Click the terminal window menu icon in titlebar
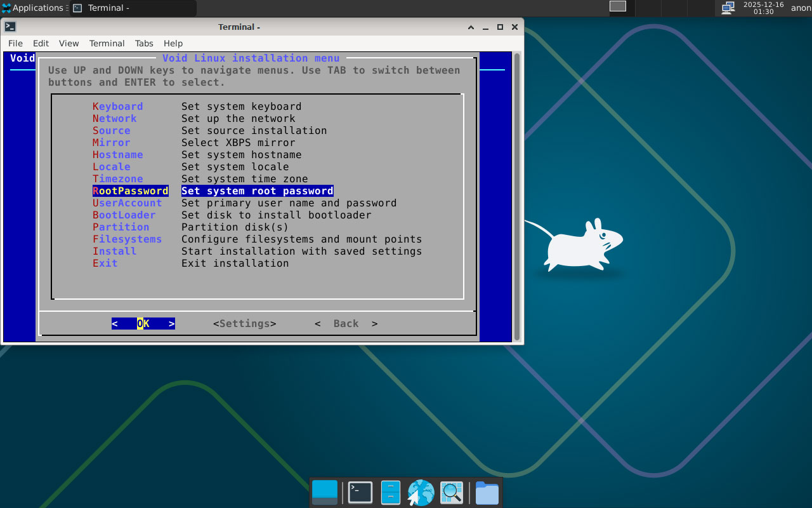Image resolution: width=812 pixels, height=508 pixels. (10, 27)
